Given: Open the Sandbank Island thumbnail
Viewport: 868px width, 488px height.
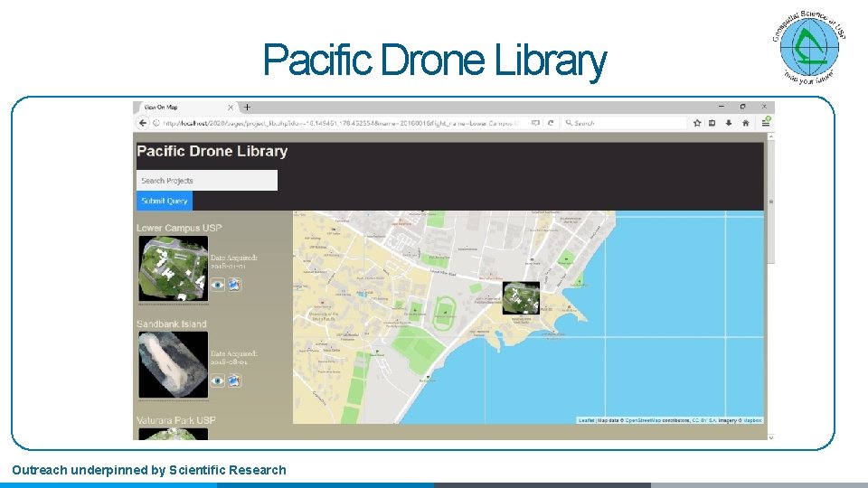Looking at the screenshot, I should (174, 364).
